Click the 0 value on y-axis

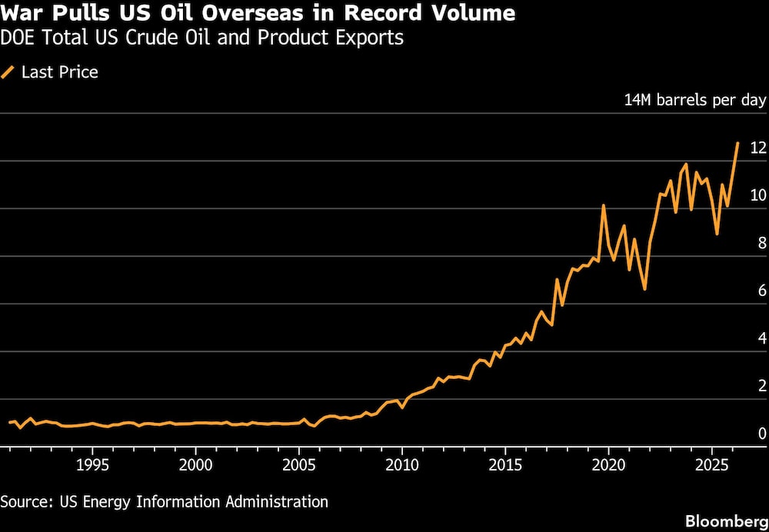tap(762, 434)
